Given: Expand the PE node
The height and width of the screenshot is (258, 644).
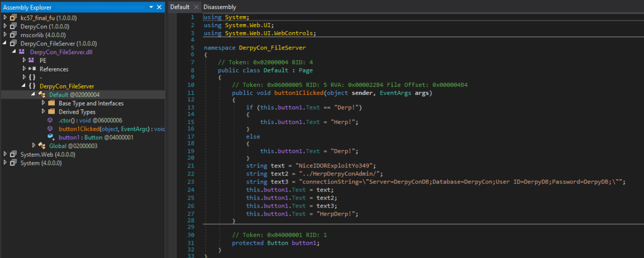Looking at the screenshot, I should [24, 61].
